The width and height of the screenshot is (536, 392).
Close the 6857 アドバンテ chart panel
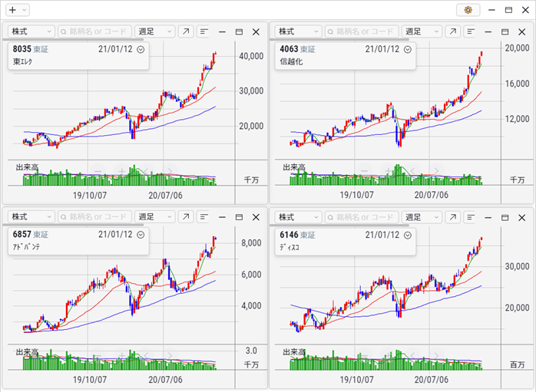(256, 217)
